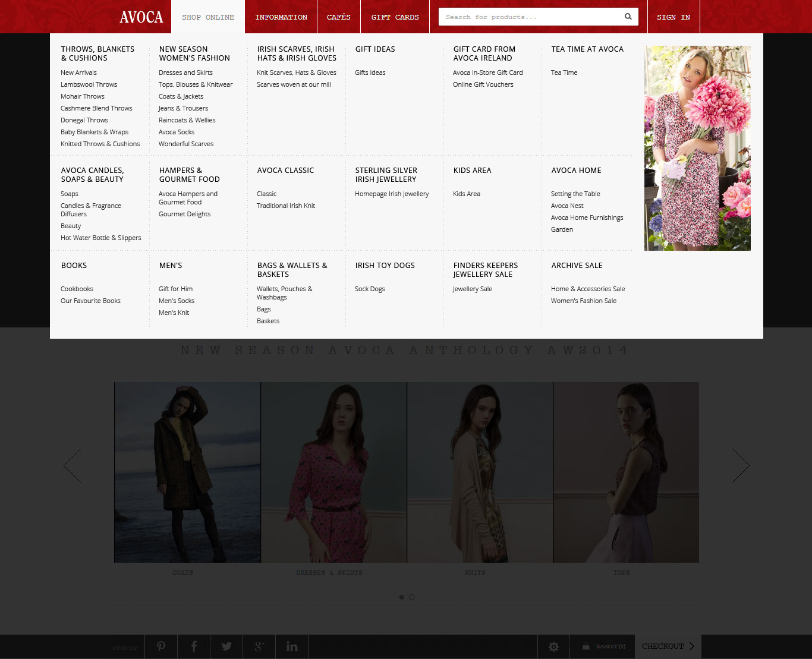Open Online Gift Vouchers link

[x=483, y=84]
